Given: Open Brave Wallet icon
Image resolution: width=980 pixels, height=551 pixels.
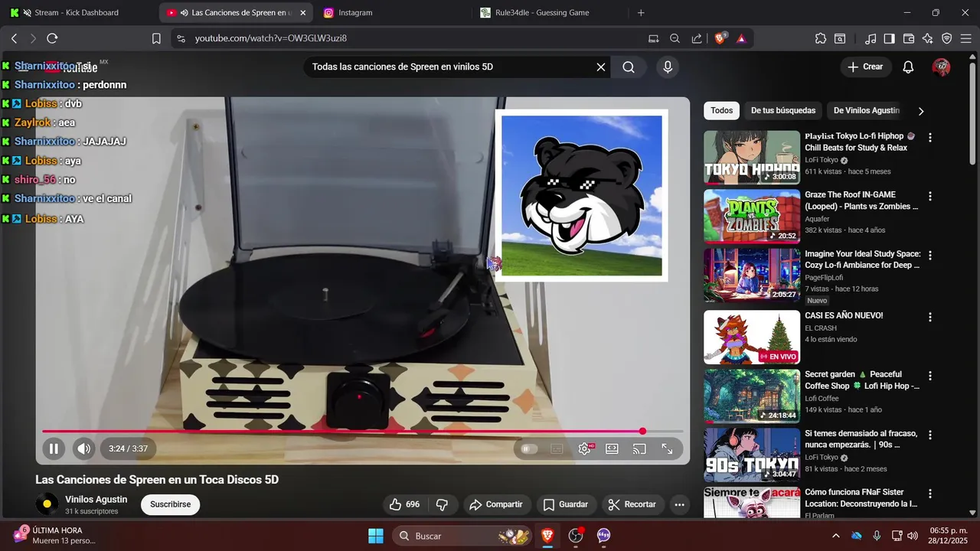Looking at the screenshot, I should pos(909,38).
